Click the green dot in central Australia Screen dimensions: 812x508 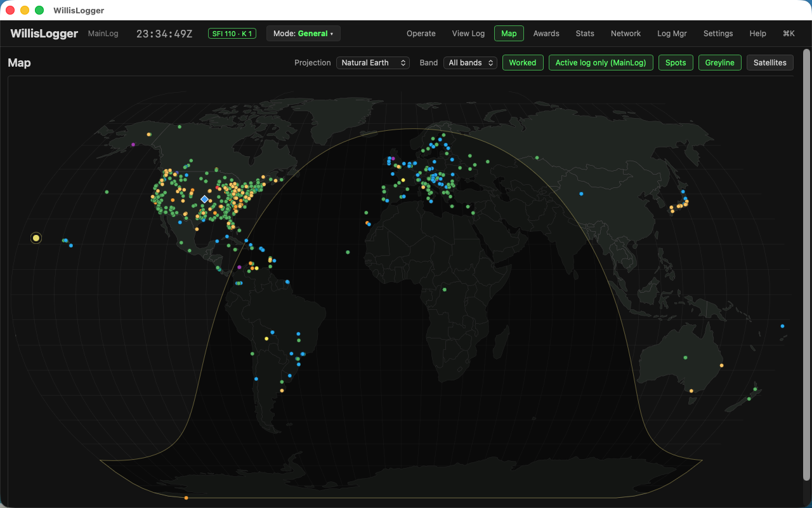click(x=685, y=358)
